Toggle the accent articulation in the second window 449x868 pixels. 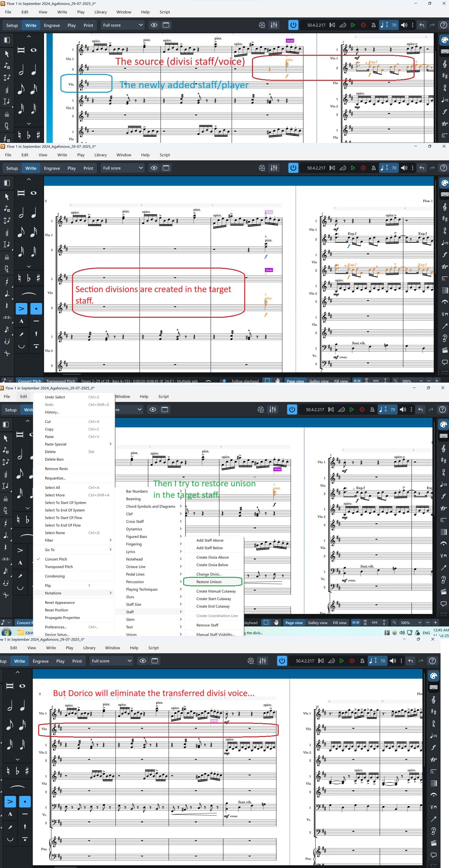coord(21,309)
